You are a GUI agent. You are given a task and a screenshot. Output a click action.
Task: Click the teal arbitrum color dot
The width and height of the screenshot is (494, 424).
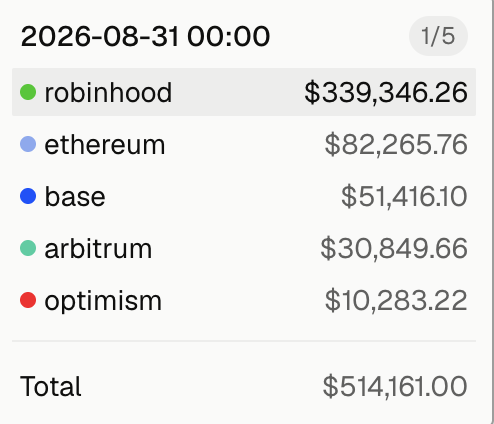28,248
